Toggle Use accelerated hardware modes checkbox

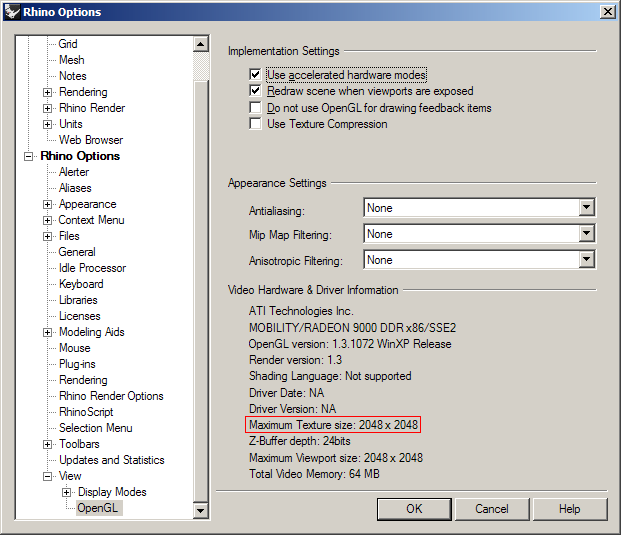(x=256, y=75)
